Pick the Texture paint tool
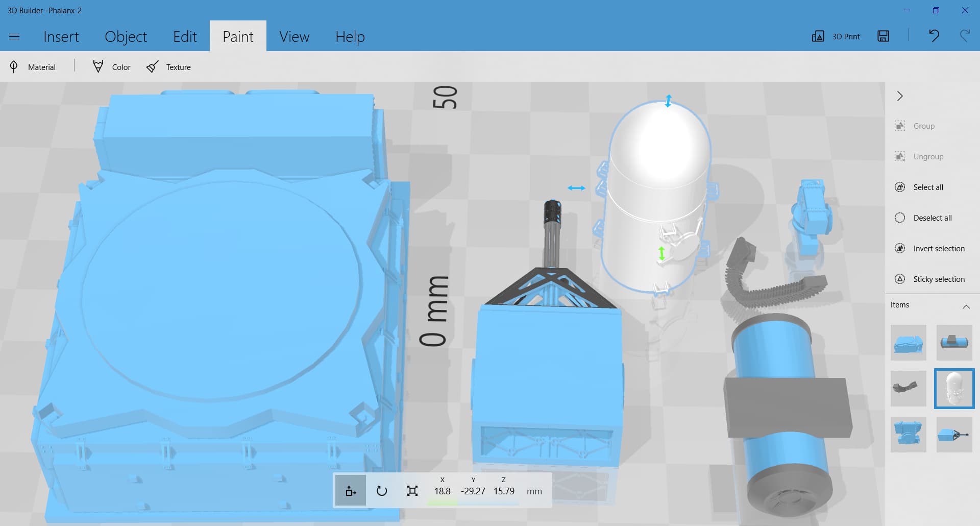Image resolution: width=980 pixels, height=526 pixels. click(168, 67)
